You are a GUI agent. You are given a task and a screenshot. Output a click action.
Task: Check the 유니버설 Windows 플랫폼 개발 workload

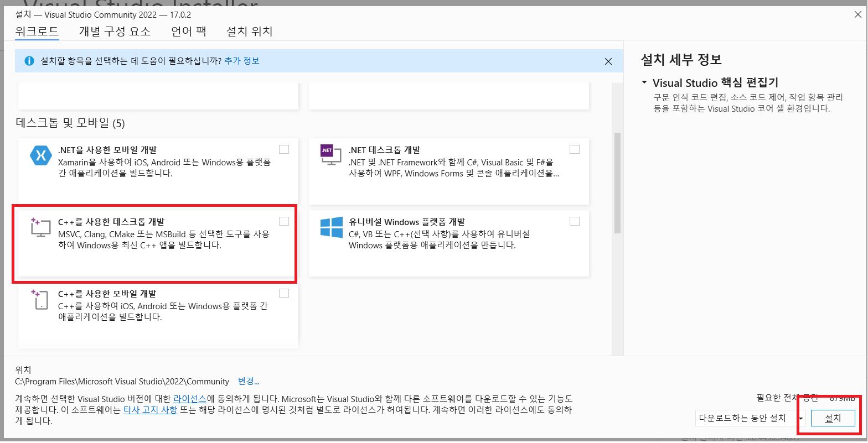(x=575, y=221)
